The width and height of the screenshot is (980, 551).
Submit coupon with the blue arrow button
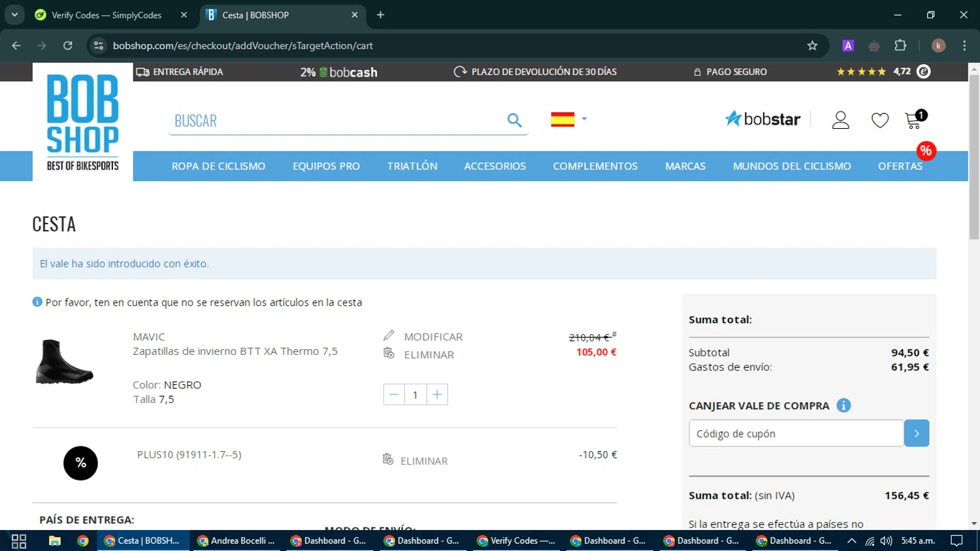click(x=917, y=433)
